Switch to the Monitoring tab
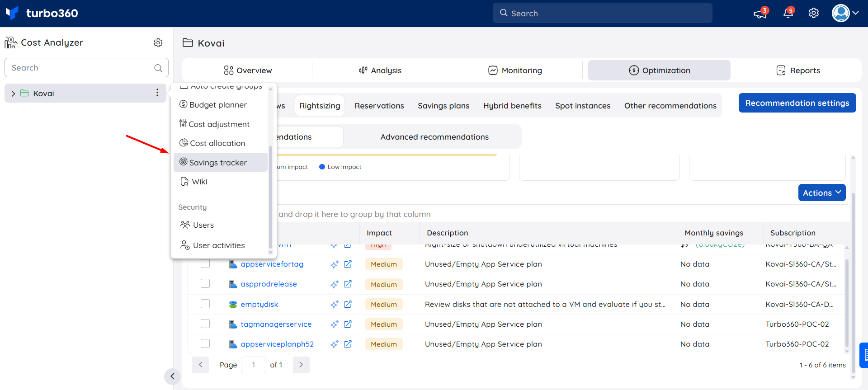This screenshot has height=390, width=868. pos(515,70)
